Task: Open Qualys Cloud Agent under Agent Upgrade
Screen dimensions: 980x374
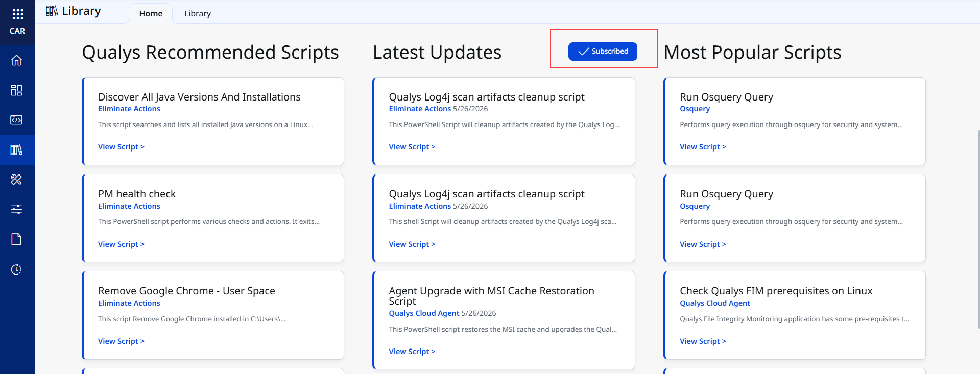Action: (x=424, y=313)
